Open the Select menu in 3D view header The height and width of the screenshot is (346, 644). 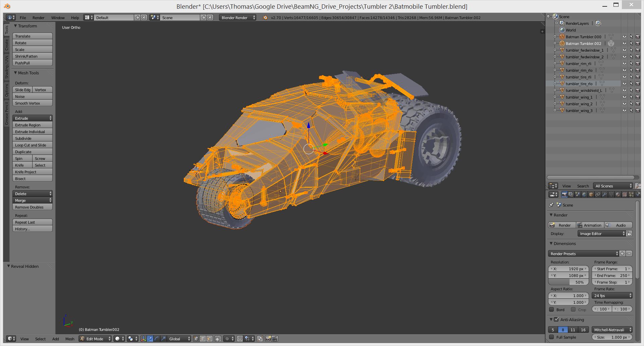coord(40,339)
